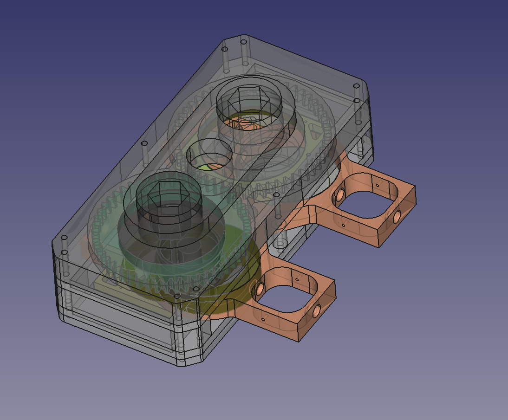Select the screw hole midway along the housing's left edge
This screenshot has height=420, width=508.
tap(144, 144)
